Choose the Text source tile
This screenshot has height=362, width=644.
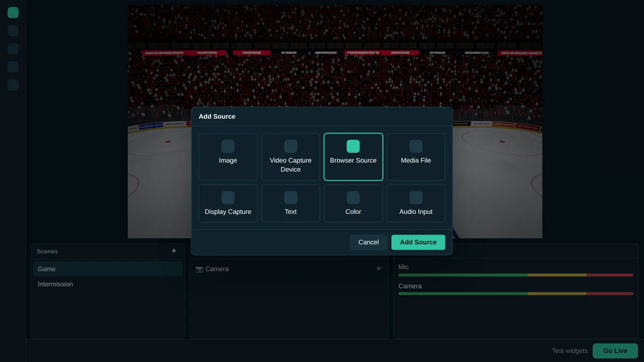click(x=291, y=204)
